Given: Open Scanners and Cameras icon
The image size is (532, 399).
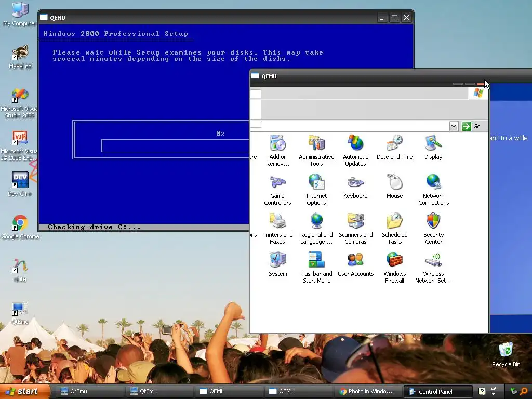Looking at the screenshot, I should 355,229.
